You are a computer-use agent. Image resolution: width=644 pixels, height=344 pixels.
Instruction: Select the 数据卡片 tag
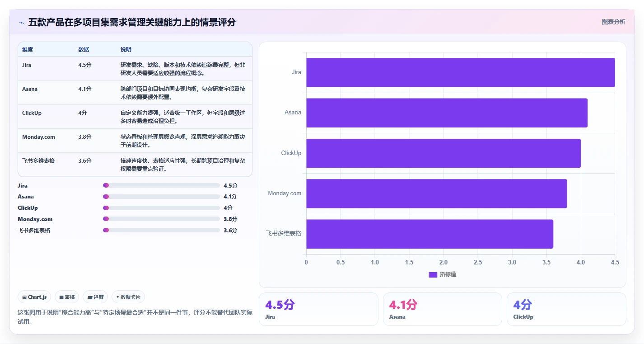click(x=128, y=297)
